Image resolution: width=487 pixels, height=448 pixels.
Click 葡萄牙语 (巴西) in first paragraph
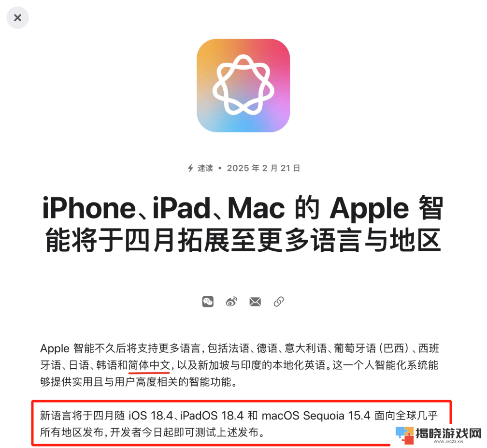pos(371,348)
